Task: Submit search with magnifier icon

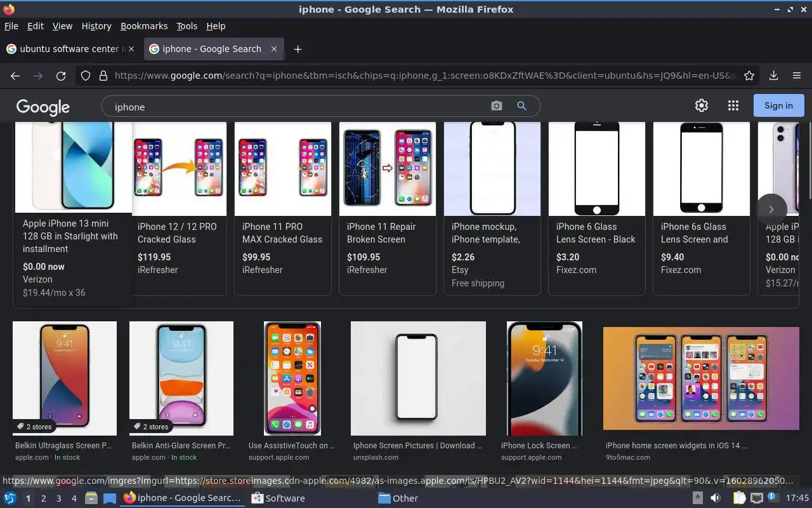Action: pyautogui.click(x=521, y=106)
